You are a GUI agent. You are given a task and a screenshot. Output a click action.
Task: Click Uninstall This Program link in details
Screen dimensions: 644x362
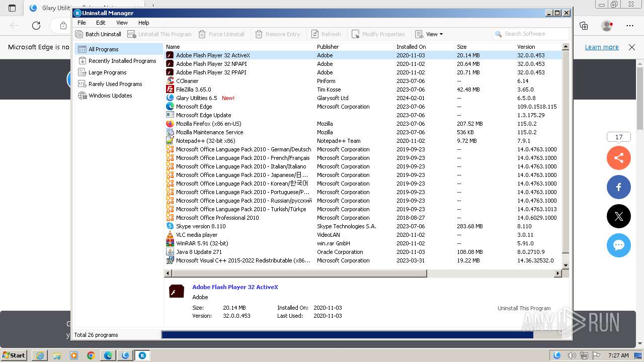coord(524,308)
